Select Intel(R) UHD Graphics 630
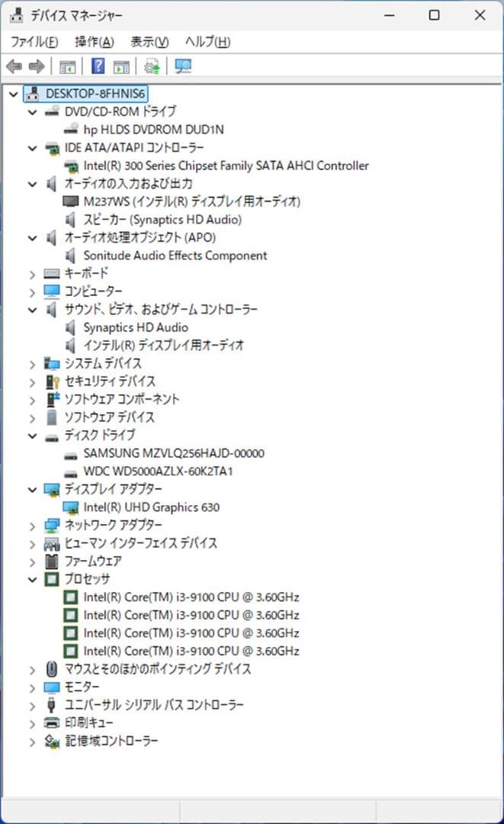 coord(151,507)
